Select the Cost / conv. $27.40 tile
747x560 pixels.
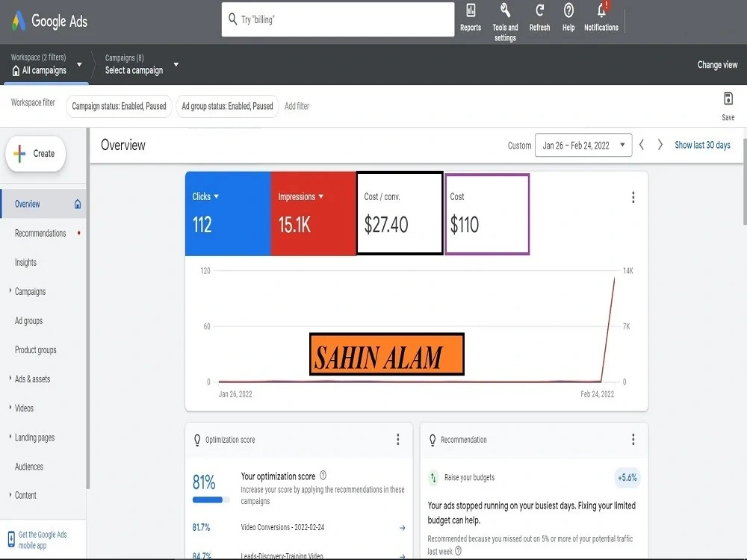click(x=399, y=214)
